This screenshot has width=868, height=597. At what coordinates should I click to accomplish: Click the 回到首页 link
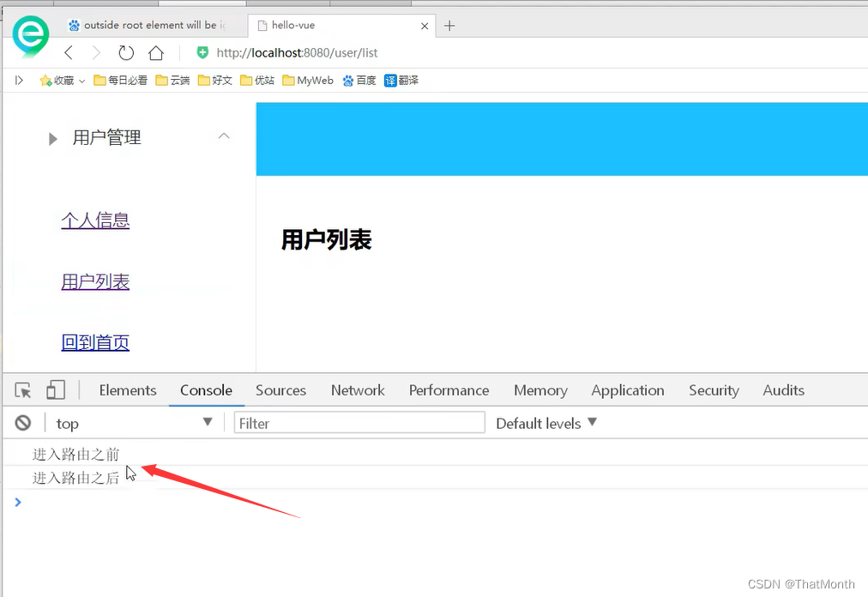tap(95, 341)
